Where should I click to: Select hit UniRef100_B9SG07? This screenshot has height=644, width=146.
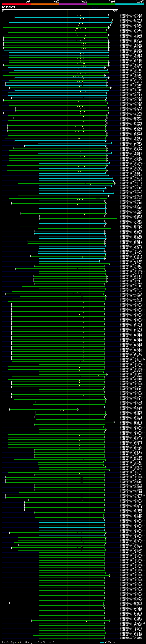click(131, 37)
